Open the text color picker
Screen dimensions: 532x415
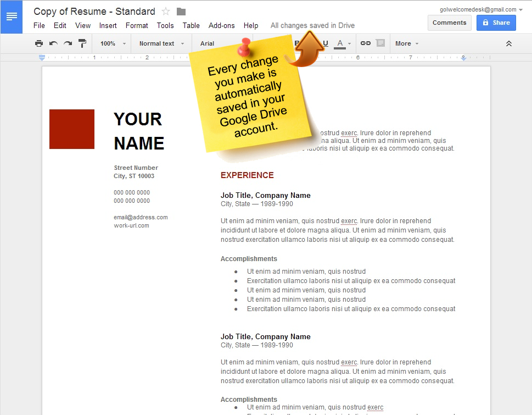point(343,43)
